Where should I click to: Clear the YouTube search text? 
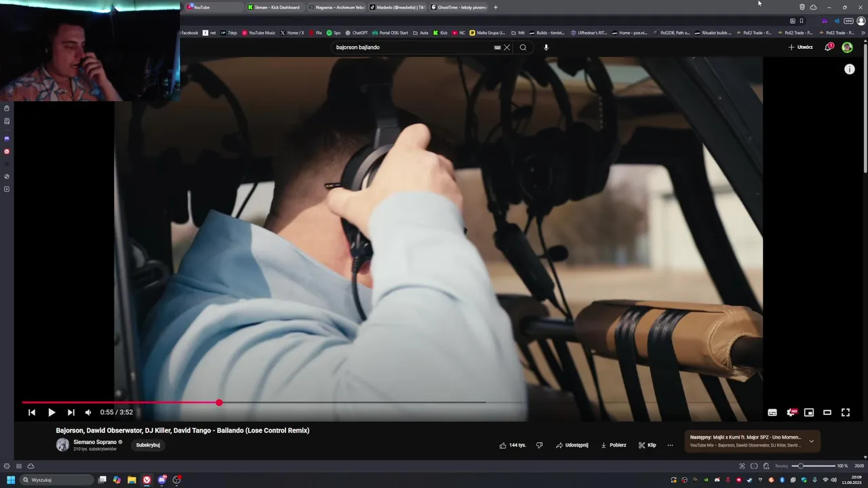tap(507, 47)
